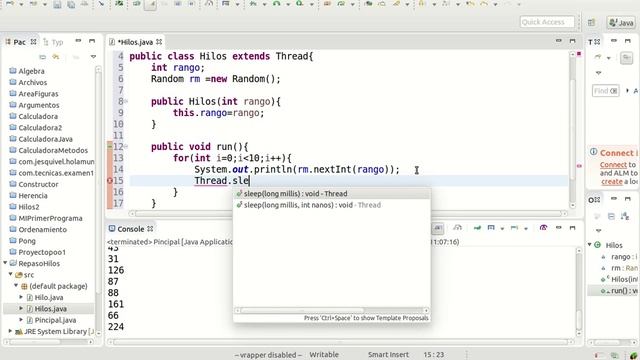
Task: Click the error marker on line 15
Action: (109, 180)
